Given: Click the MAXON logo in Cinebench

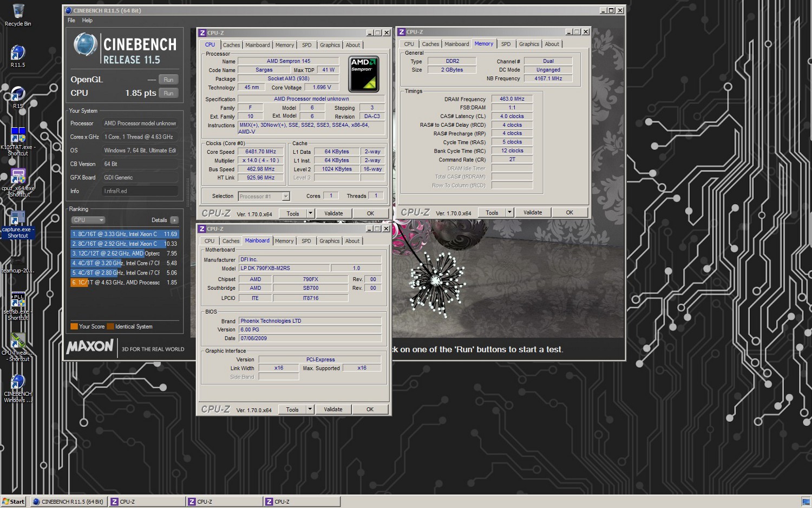Looking at the screenshot, I should (90, 347).
